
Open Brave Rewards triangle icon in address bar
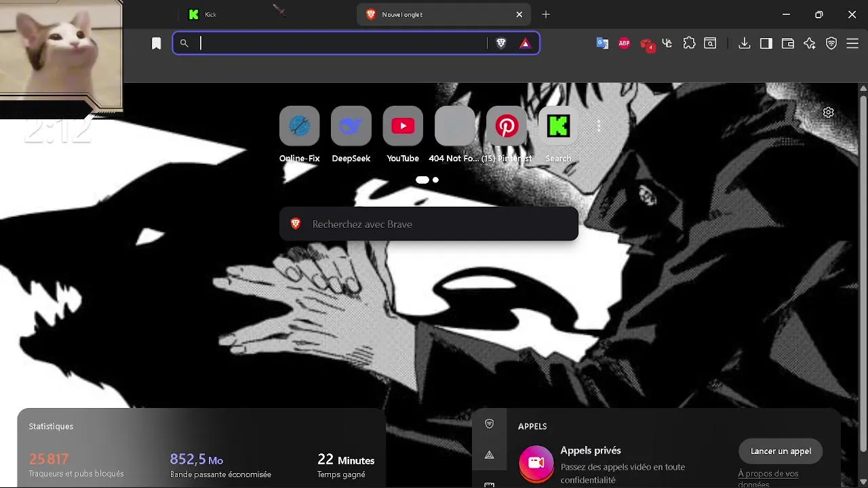tap(525, 43)
